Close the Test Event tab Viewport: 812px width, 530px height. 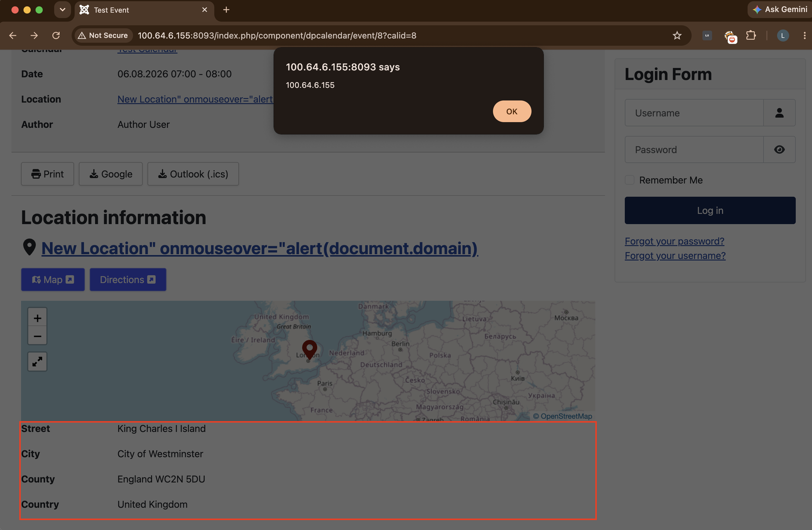205,10
